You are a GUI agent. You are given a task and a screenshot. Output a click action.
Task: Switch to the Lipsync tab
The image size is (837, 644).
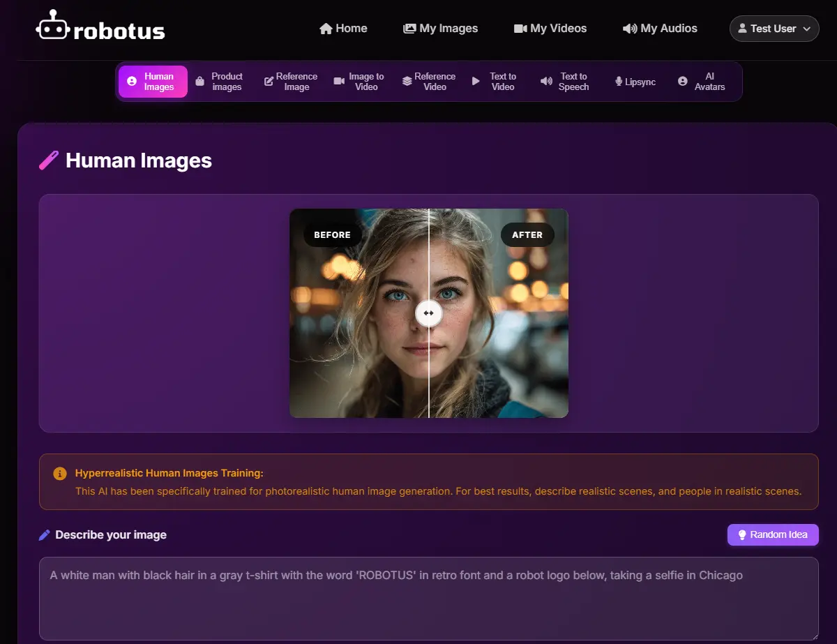point(635,82)
